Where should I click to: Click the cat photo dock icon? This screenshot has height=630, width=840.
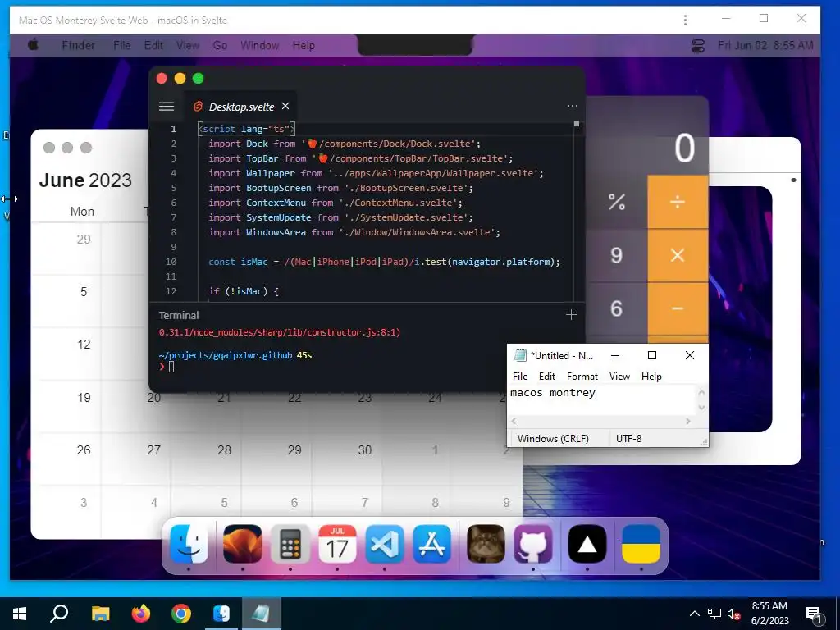[486, 545]
